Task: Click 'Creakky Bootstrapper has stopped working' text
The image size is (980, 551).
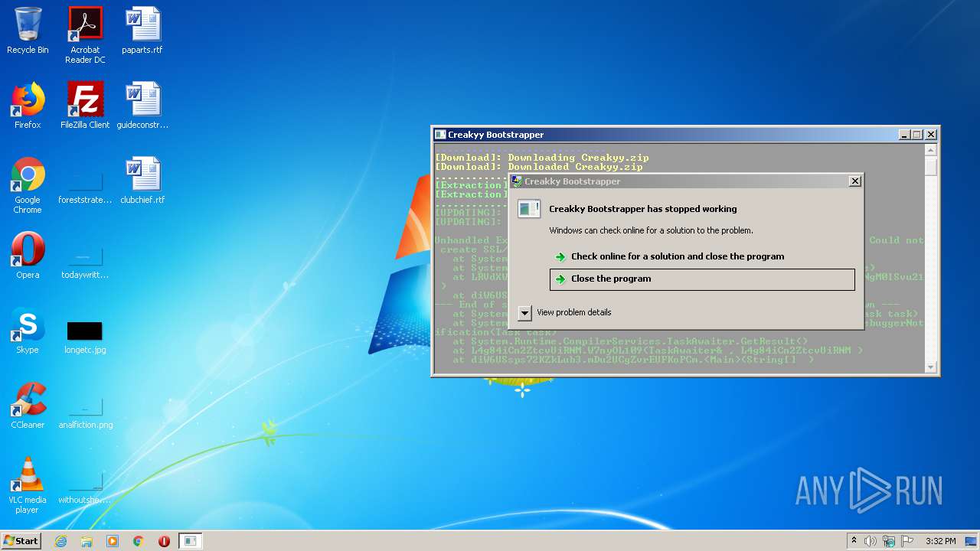Action: click(643, 209)
